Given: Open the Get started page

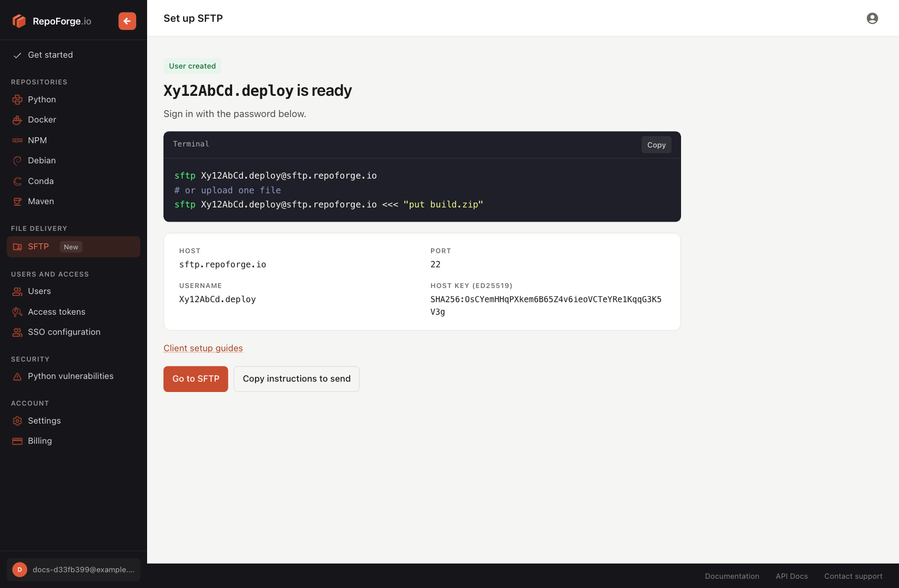Looking at the screenshot, I should 74,55.
